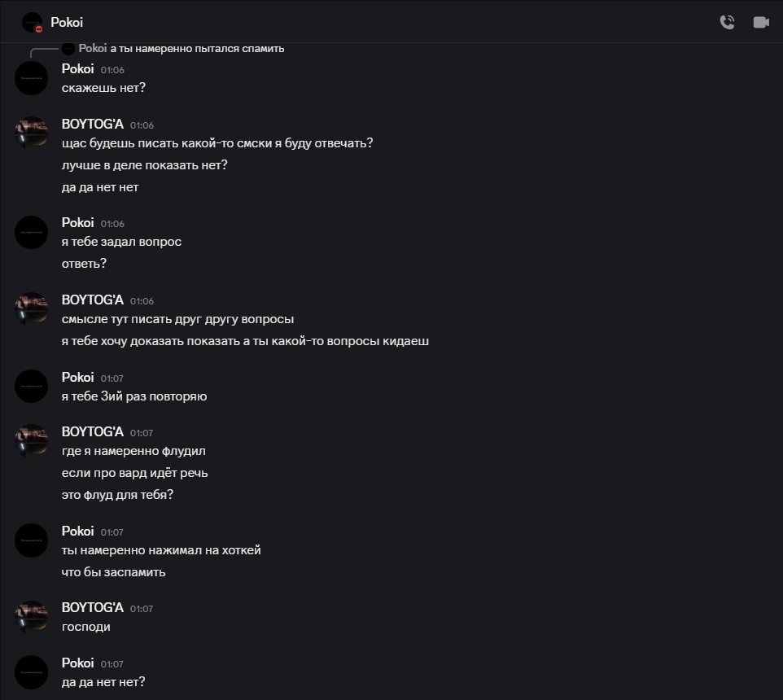Select message "это флуд для тебя?"
783x700 pixels.
[117, 495]
